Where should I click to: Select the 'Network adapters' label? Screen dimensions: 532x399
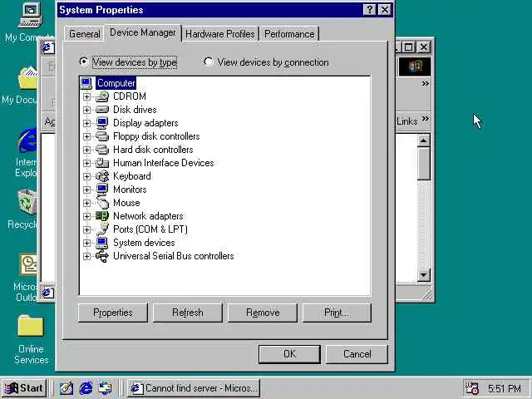[x=148, y=216]
